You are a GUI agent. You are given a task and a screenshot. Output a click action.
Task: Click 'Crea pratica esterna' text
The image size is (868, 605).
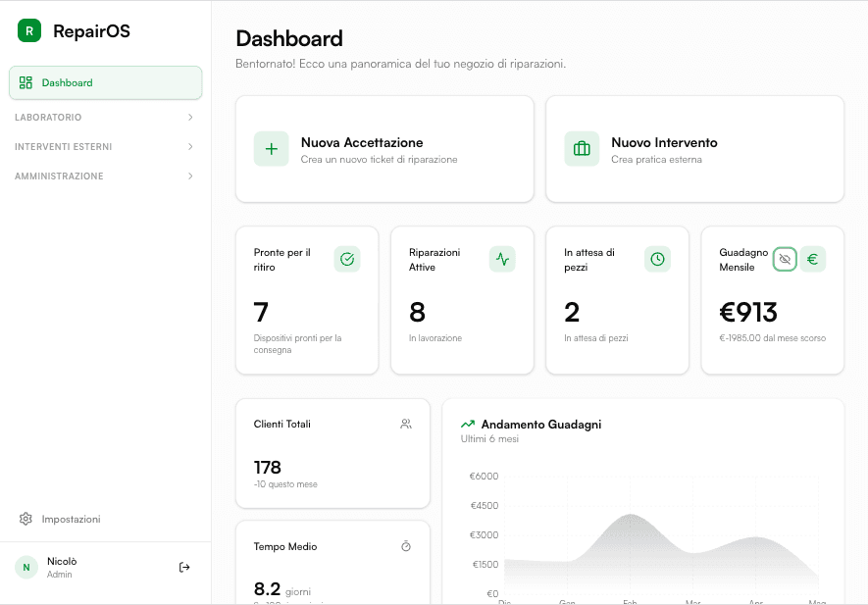[656, 160]
